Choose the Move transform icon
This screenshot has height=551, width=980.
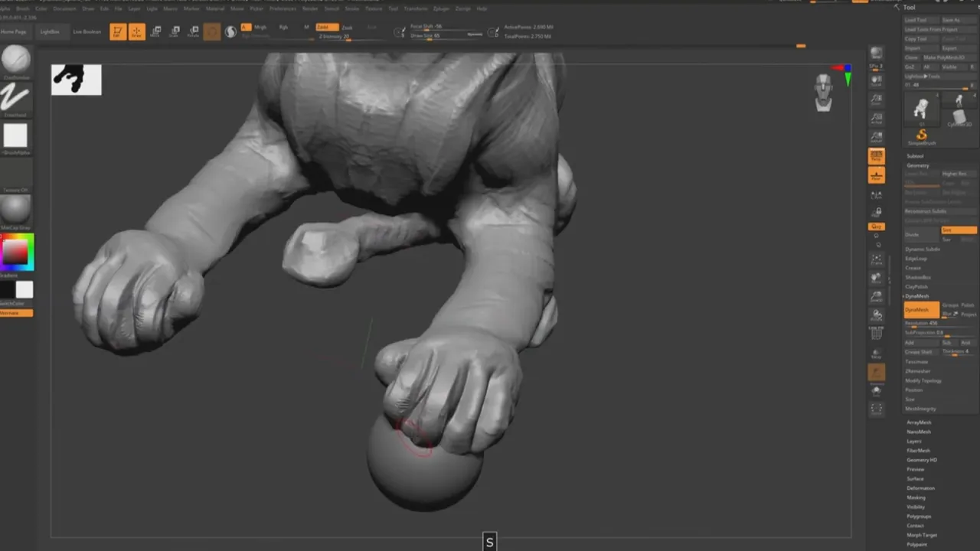coord(156,32)
